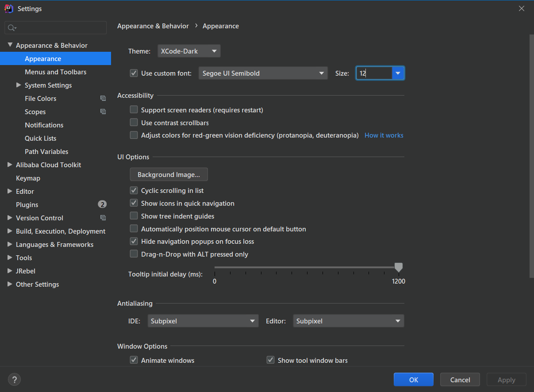534x392 pixels.
Task: Enable Use contrast scrollbars
Action: tap(134, 123)
